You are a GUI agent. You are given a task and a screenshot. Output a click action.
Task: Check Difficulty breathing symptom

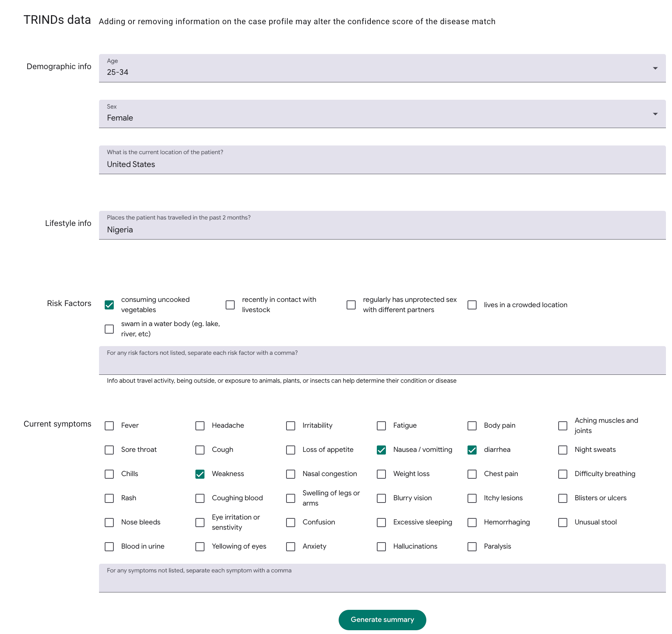[x=563, y=474]
